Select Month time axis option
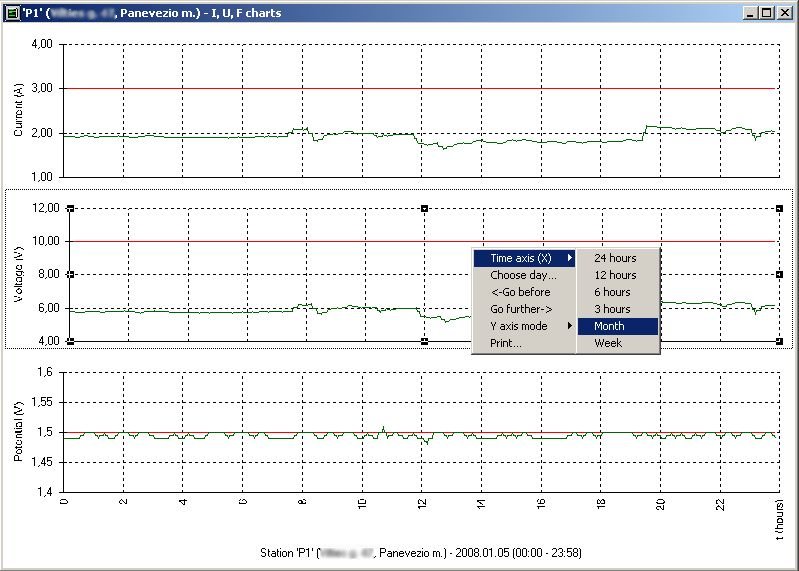The image size is (799, 571). [x=618, y=326]
